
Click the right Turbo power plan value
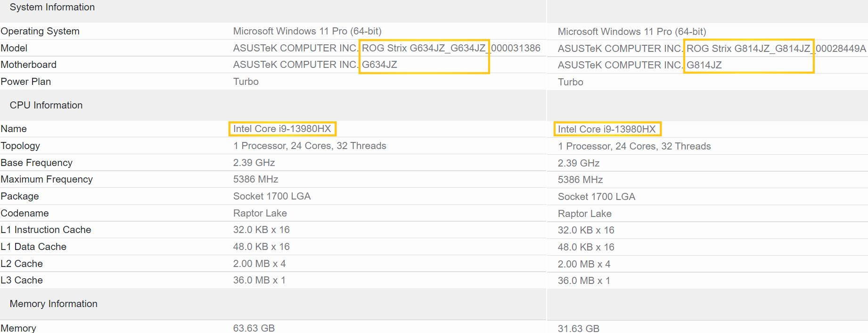[570, 82]
